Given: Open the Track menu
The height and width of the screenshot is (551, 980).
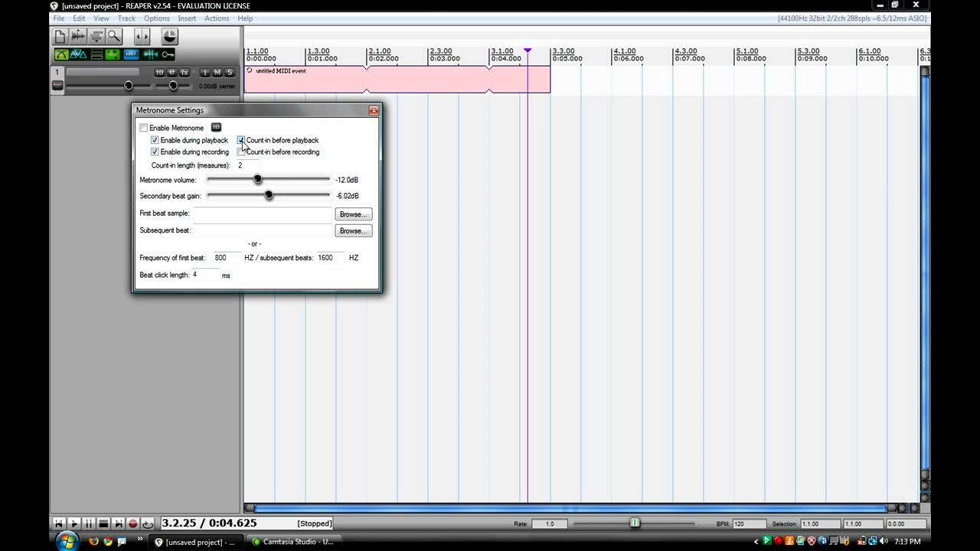Looking at the screenshot, I should click(x=126, y=18).
